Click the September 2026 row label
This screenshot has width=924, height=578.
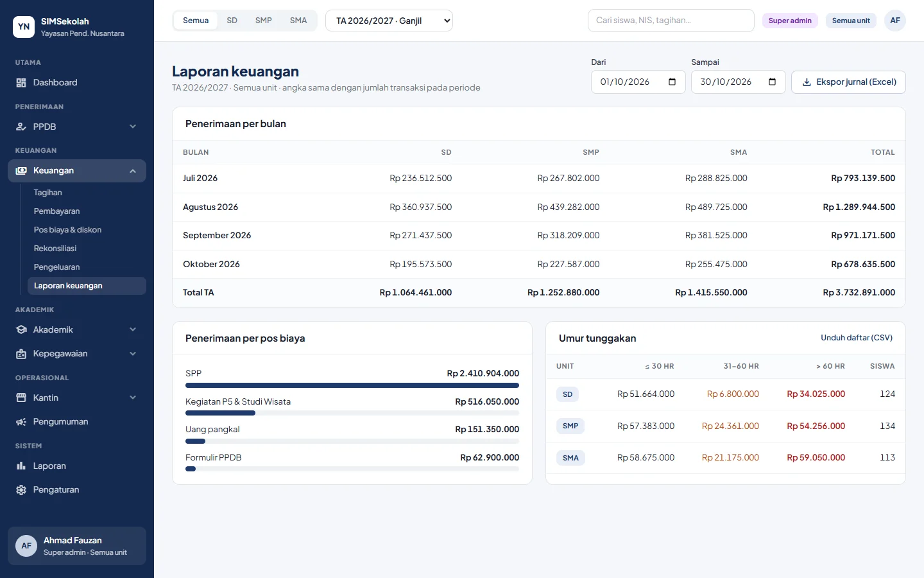[217, 236]
